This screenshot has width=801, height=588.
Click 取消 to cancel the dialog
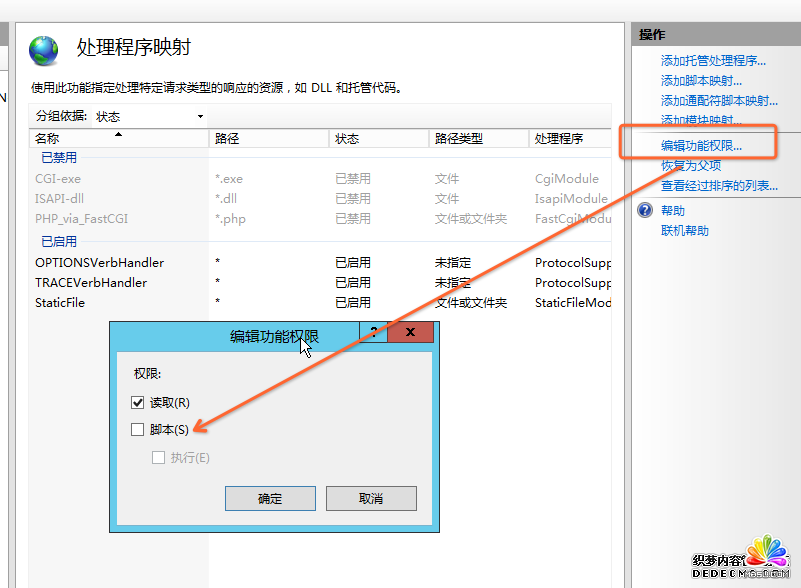[371, 498]
